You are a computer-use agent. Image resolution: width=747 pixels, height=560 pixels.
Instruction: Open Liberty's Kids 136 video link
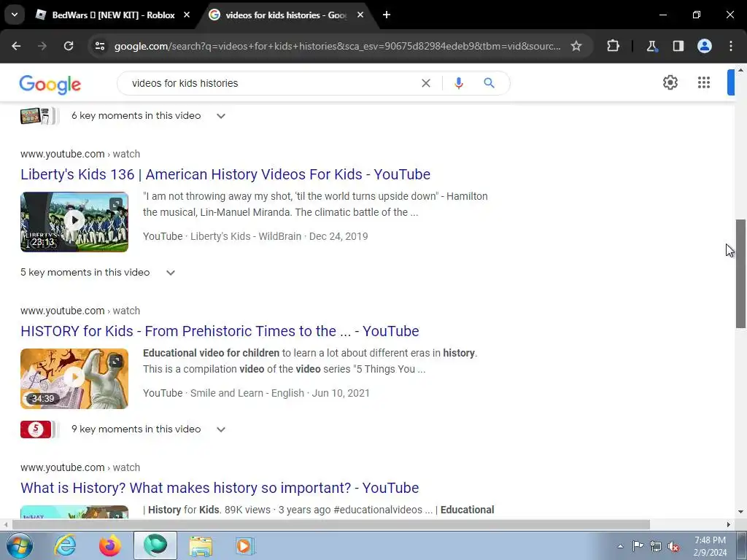click(225, 174)
